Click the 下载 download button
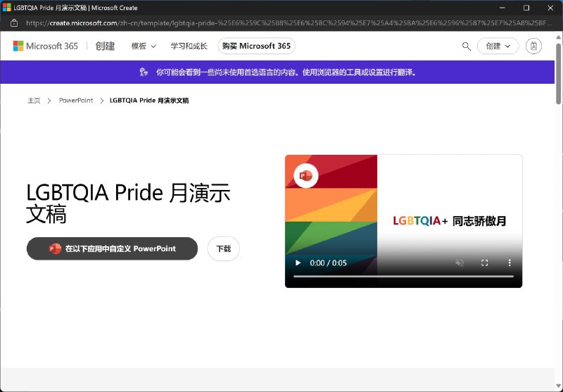Viewport: 563px width, 392px height. pyautogui.click(x=223, y=249)
